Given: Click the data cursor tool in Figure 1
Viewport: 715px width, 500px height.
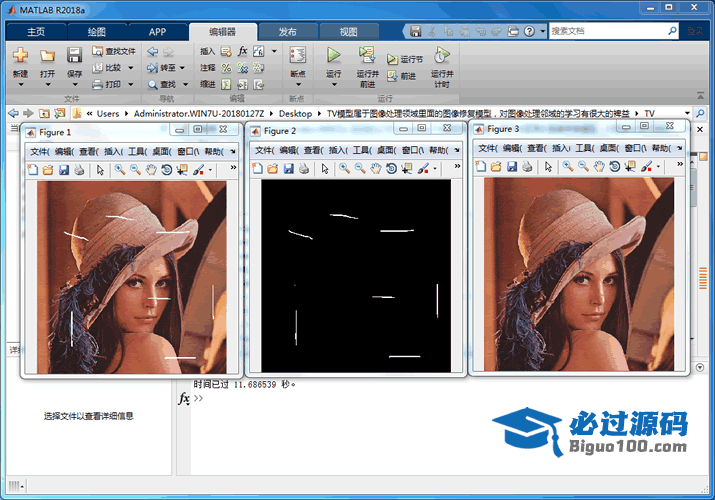Looking at the screenshot, I should click(182, 170).
